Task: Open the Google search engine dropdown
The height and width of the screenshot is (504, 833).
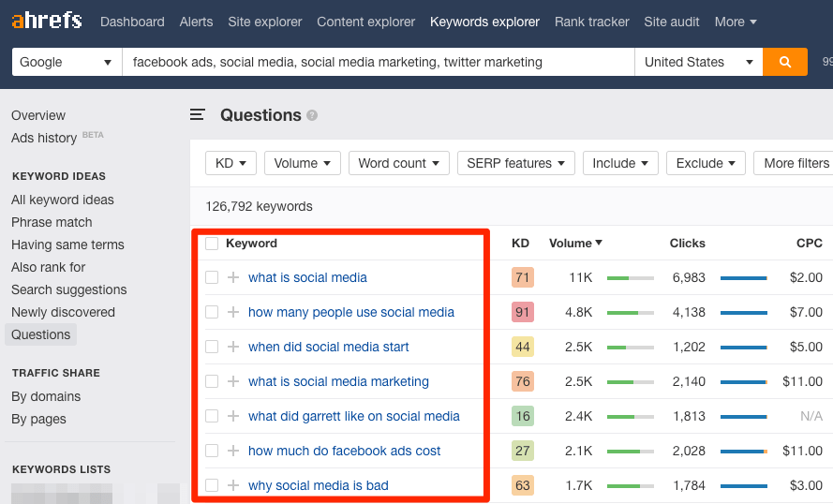Action: point(67,62)
